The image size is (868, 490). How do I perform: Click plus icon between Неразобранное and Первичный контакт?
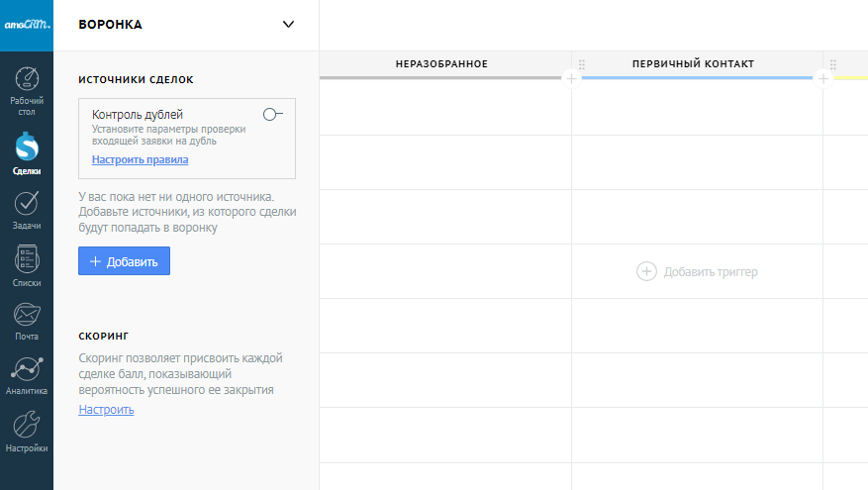571,78
